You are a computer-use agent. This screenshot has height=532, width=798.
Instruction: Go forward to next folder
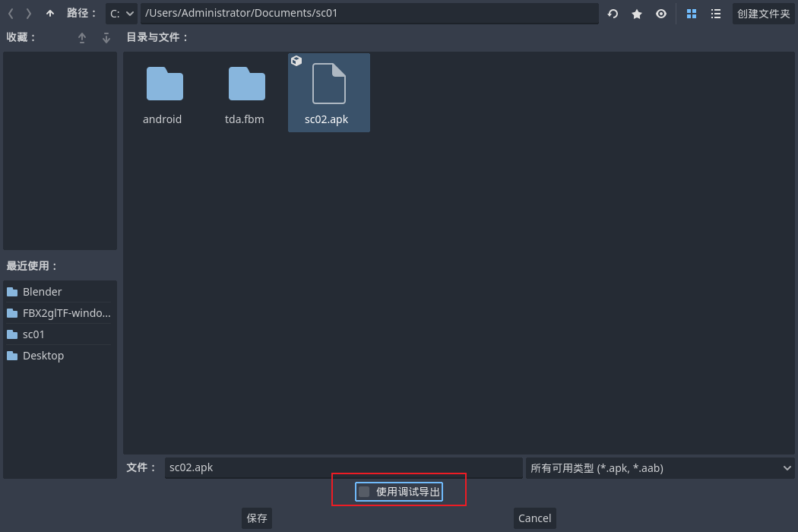tap(29, 14)
